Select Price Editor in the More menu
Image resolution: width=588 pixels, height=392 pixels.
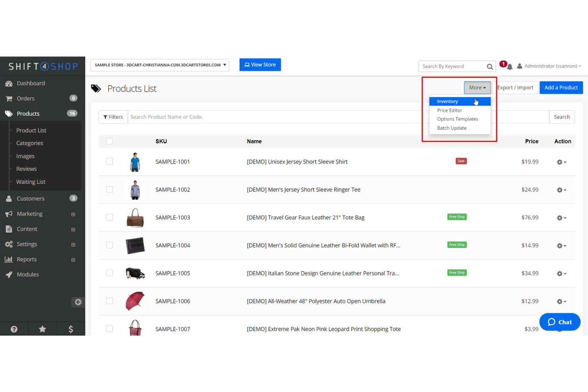pyautogui.click(x=449, y=110)
